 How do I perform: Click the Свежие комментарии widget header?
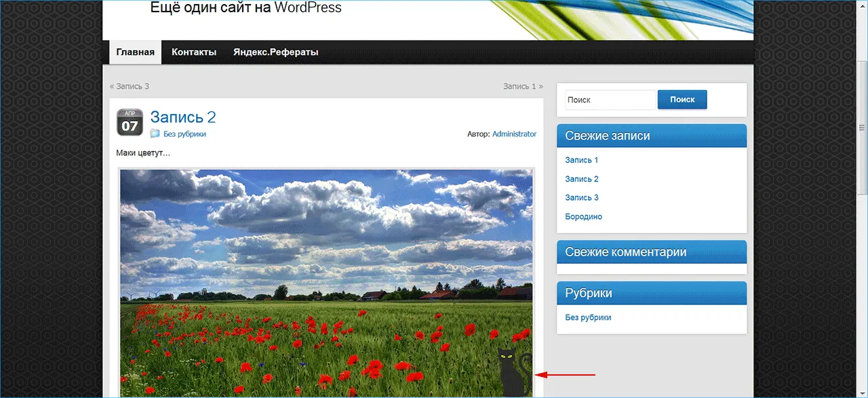click(x=652, y=252)
